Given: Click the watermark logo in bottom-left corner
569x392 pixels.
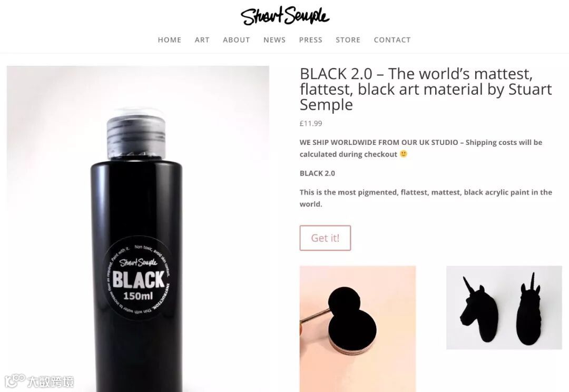Looking at the screenshot, I should [40, 381].
